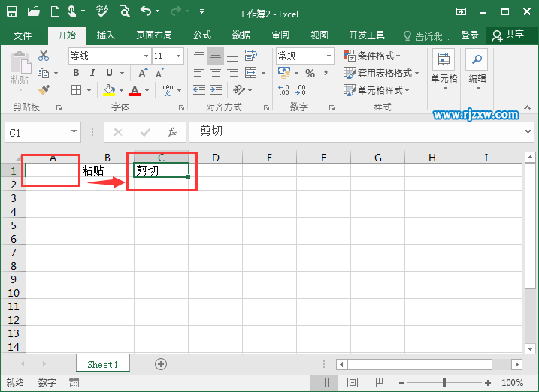This screenshot has height=392, width=539.
Task: Click the Cut scissors icon
Action: (x=44, y=56)
